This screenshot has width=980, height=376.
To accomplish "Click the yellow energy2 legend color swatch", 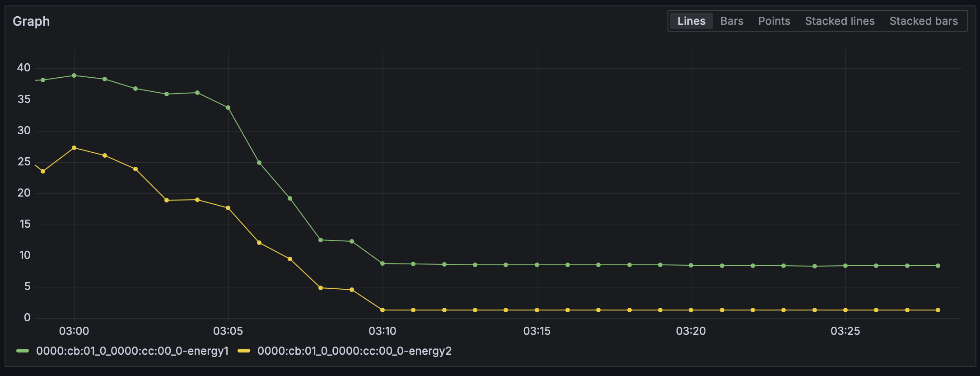I will 244,351.
